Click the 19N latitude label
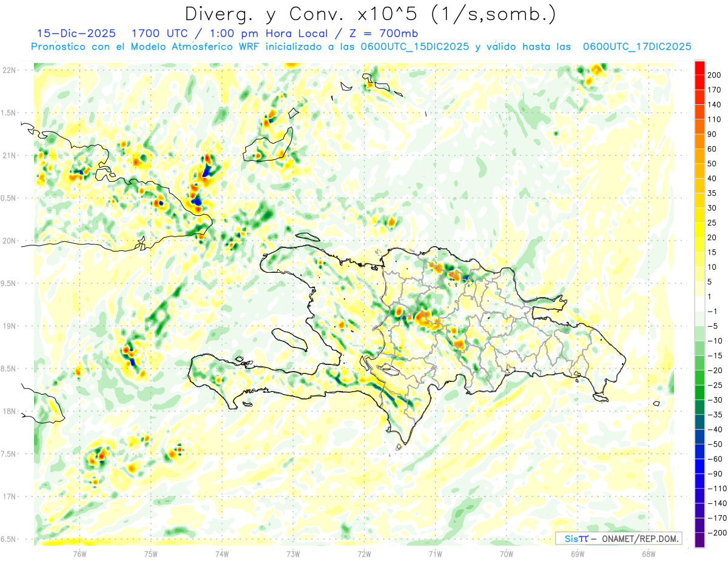The image size is (728, 562). 9,326
